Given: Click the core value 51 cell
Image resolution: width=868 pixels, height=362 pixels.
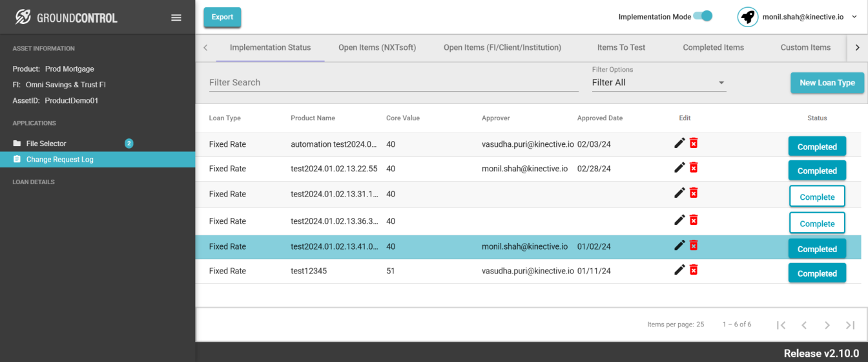Looking at the screenshot, I should point(391,271).
